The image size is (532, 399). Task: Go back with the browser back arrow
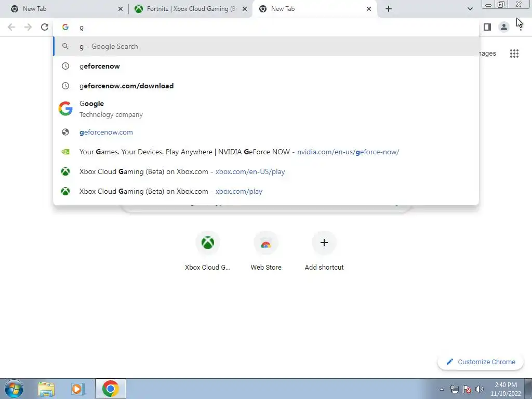point(11,27)
